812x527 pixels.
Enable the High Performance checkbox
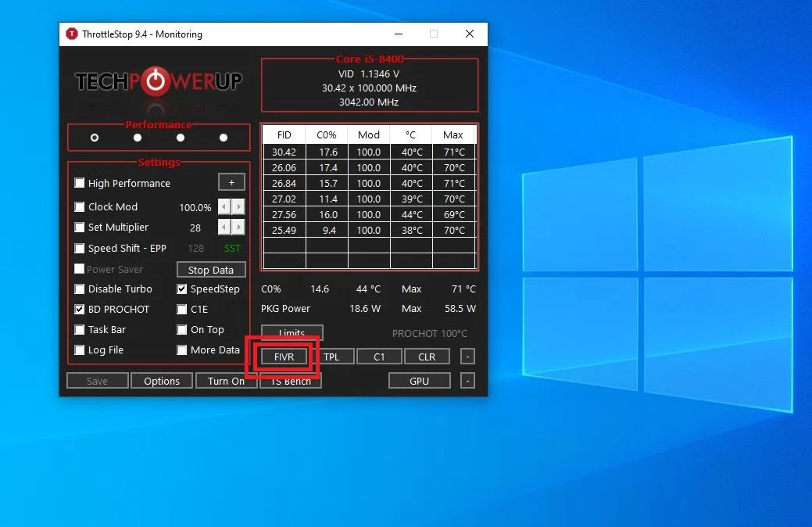pyautogui.click(x=79, y=183)
